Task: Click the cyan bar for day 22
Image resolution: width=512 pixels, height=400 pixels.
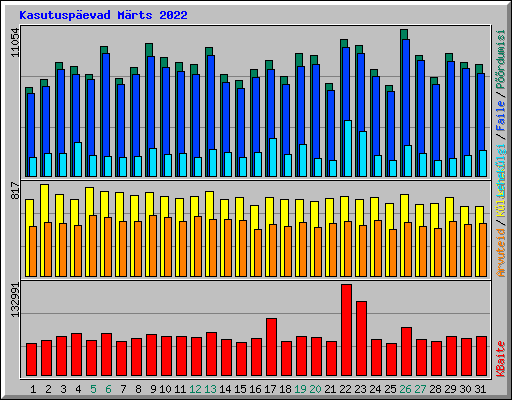Action: point(348,148)
